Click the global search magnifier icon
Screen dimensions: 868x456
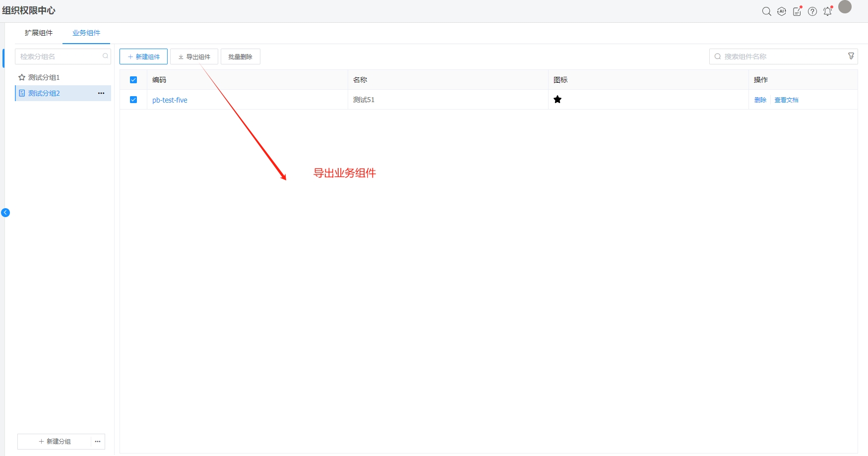point(766,11)
